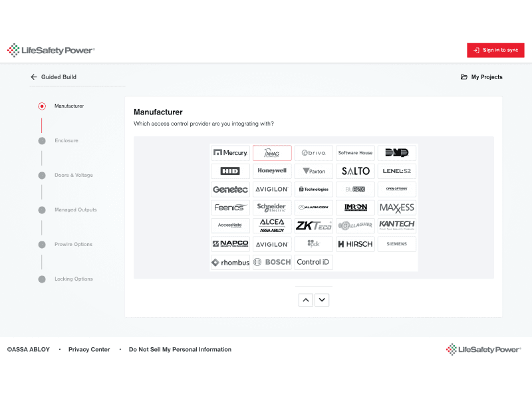
Task: Open the Prowire Options step
Action: tap(73, 244)
